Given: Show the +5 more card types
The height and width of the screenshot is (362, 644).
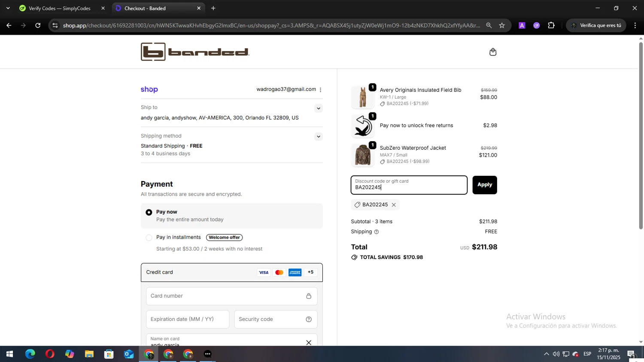Looking at the screenshot, I should click(310, 272).
